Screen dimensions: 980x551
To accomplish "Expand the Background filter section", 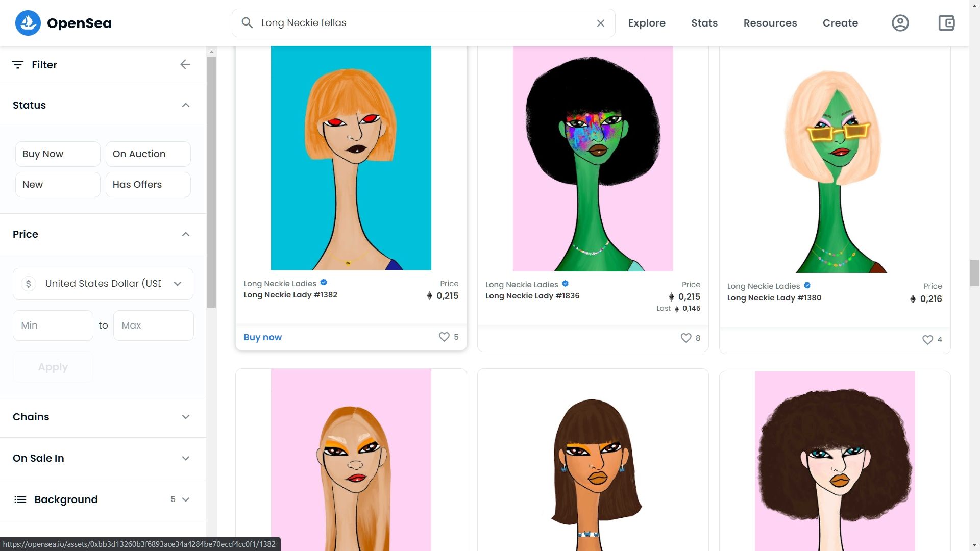I will point(103,499).
